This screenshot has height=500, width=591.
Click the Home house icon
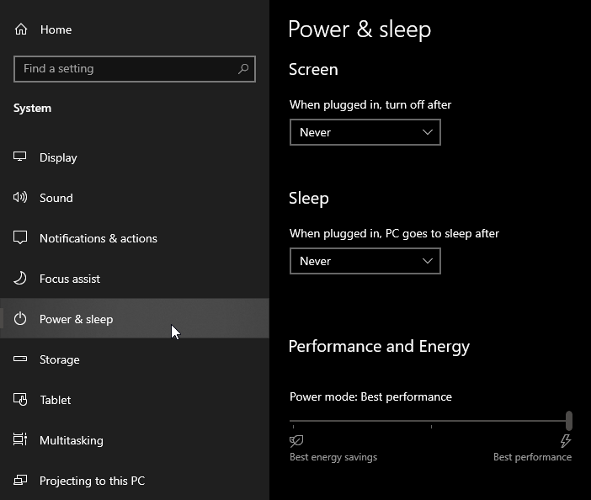[21, 29]
